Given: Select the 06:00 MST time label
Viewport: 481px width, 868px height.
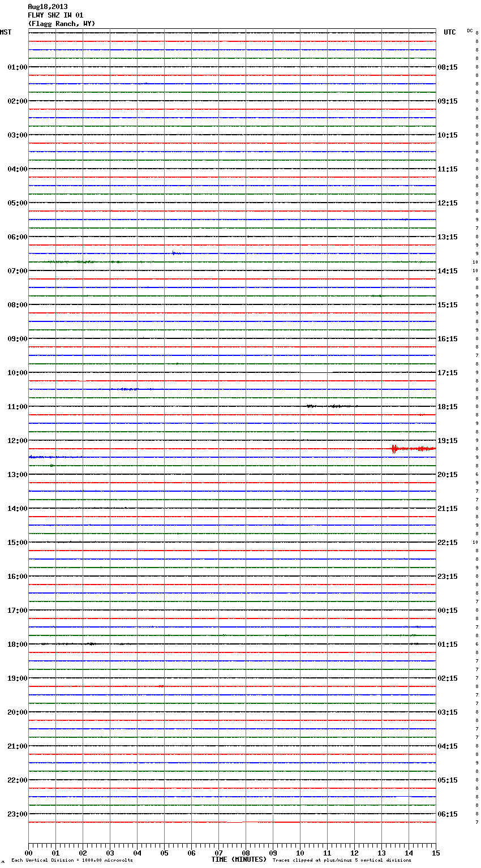Looking at the screenshot, I should pos(17,237).
